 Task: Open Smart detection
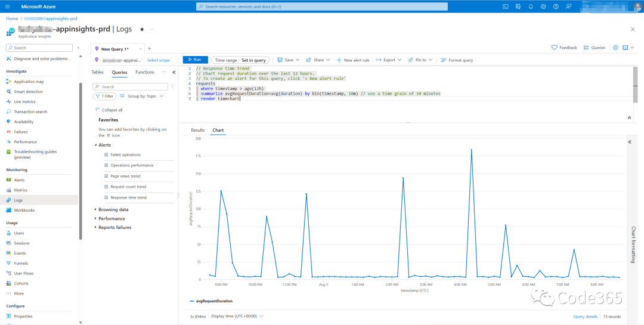(x=29, y=92)
